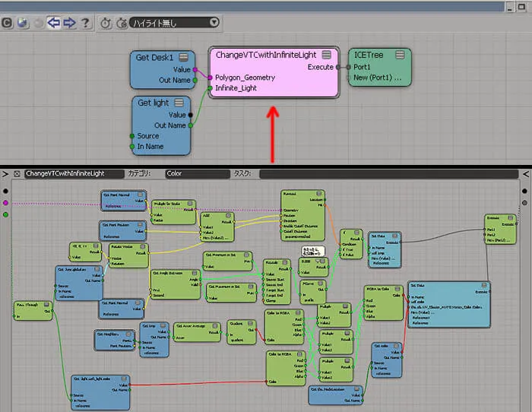Click the stopwatch performance timer icon
Screen dimensions: 532x412
(106, 23)
